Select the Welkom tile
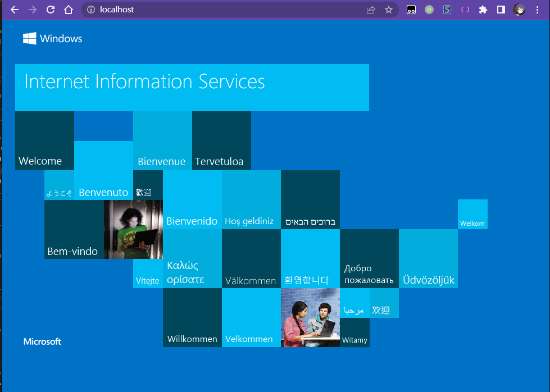Viewport: 550px width, 392px height. pos(472,214)
